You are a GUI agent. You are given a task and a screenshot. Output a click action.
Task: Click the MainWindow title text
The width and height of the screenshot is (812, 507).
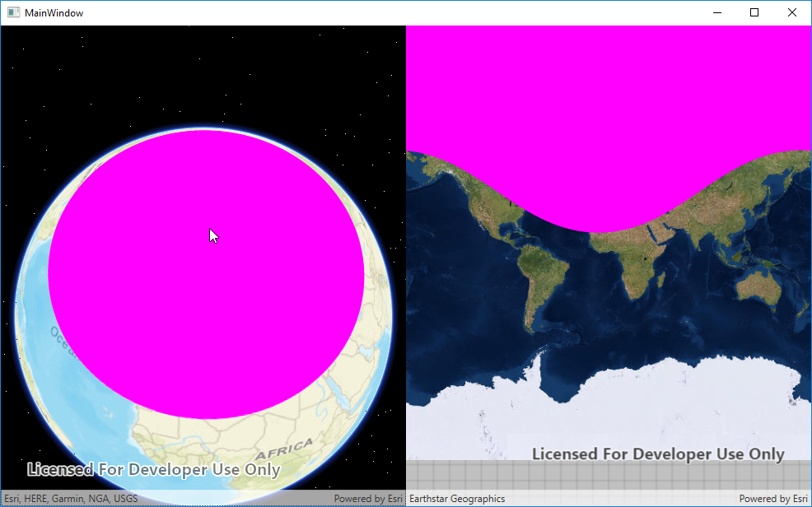pyautogui.click(x=54, y=13)
